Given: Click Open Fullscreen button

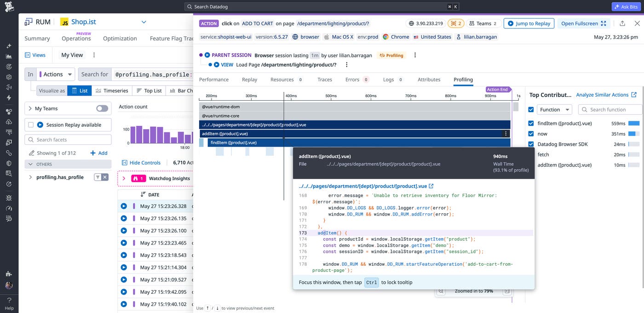Looking at the screenshot, I should 584,23.
